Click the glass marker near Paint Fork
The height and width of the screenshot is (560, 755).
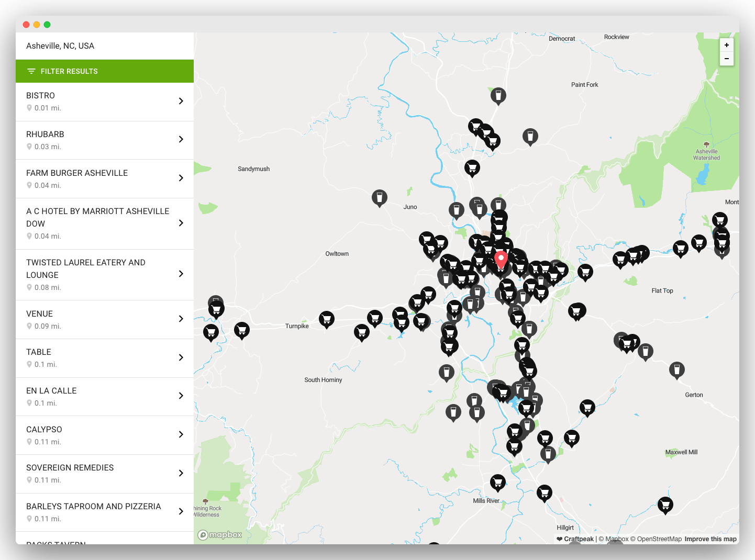tap(530, 137)
